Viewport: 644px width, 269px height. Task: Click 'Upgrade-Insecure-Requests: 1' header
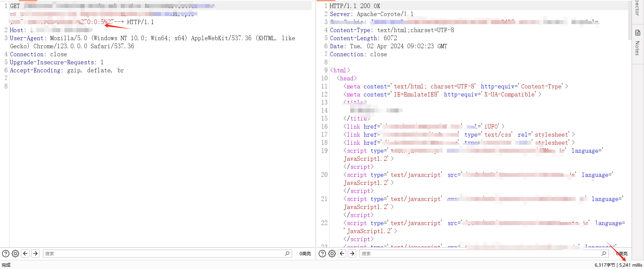click(x=57, y=62)
